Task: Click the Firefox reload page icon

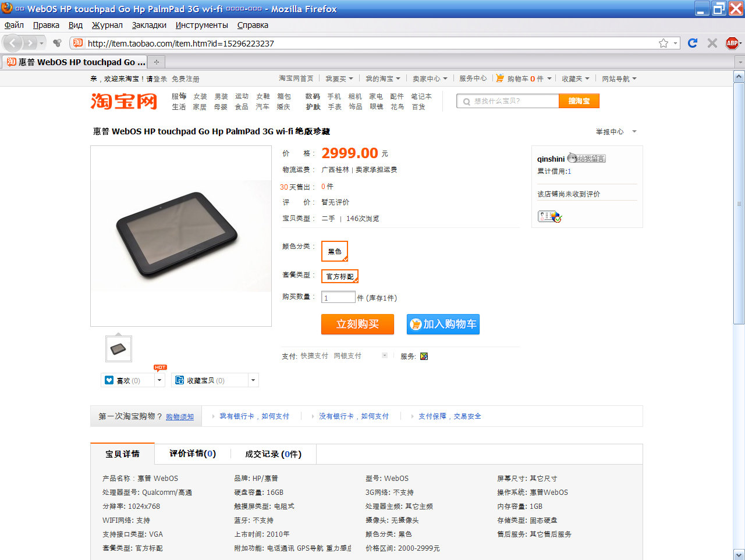Action: [x=693, y=43]
